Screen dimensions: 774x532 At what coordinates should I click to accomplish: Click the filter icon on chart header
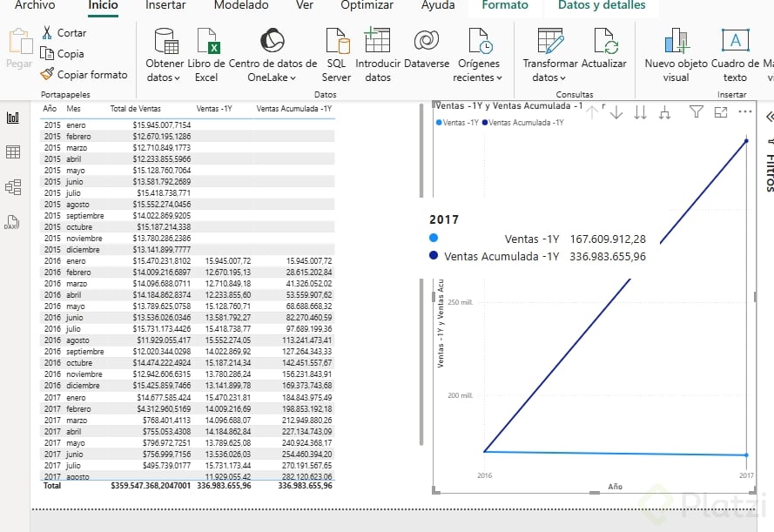[x=696, y=111]
